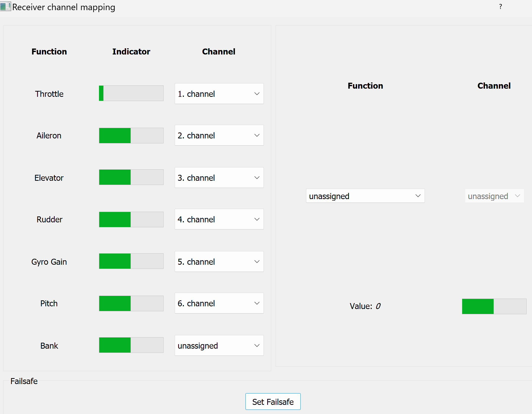Click the window icon in the title bar
Viewport: 532px width, 414px height.
click(5, 7)
